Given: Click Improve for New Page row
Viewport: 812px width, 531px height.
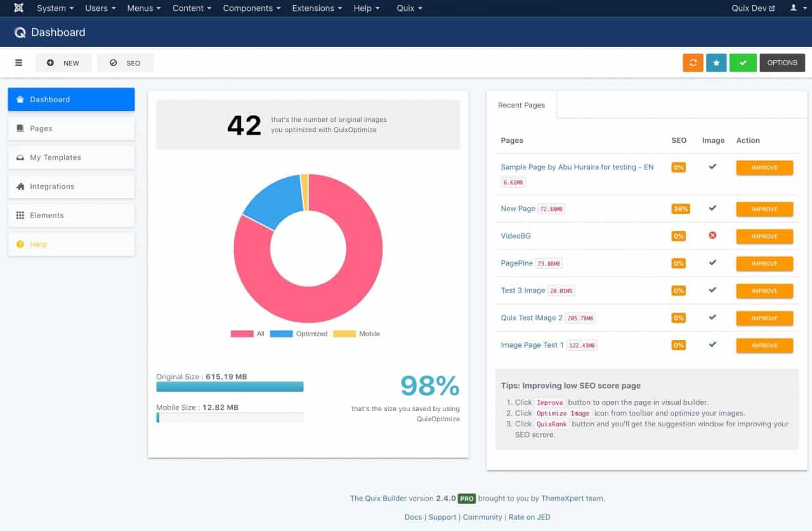Looking at the screenshot, I should (764, 209).
